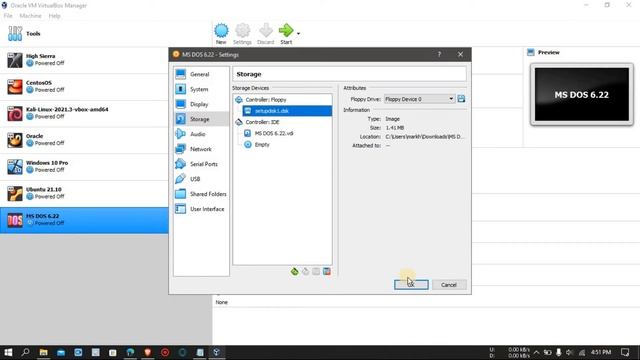Click the taskbar clock showing 4:51 PM
Image resolution: width=640 pixels, height=360 pixels.
(x=601, y=352)
